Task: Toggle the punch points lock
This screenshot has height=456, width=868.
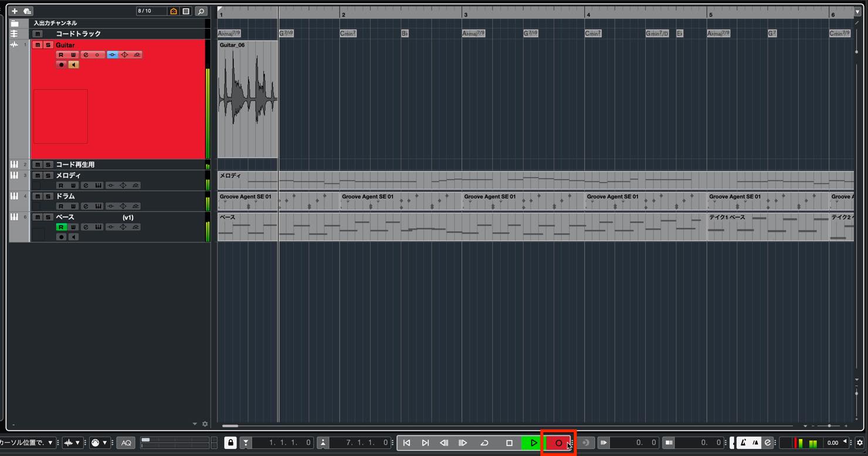Action: pyautogui.click(x=230, y=443)
